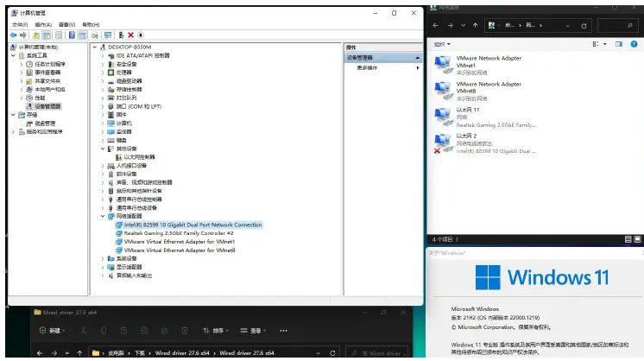Click refresh button in network connections address bar
Screen dimensions: 644x361
(x=584, y=26)
